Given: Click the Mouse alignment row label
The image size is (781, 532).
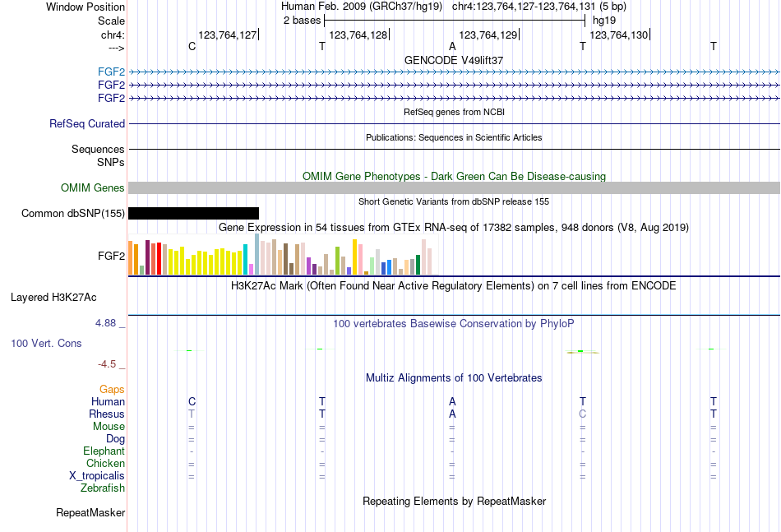Looking at the screenshot, I should pos(109,427).
